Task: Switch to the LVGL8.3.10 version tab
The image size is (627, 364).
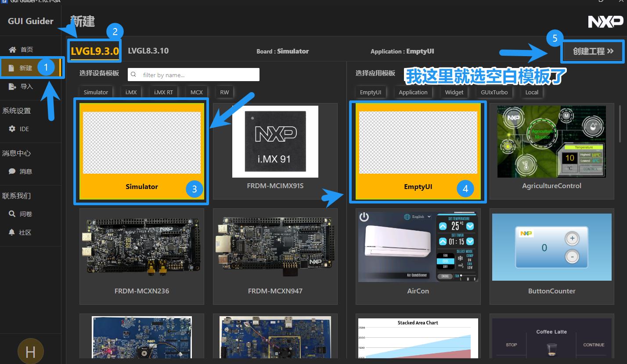Action: click(x=148, y=51)
